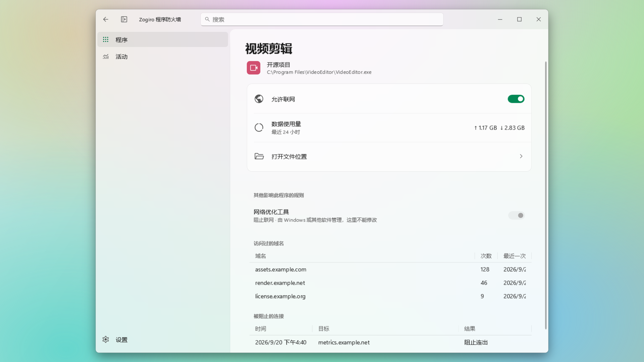
Task: Click the VideoEditor.exe file path text
Action: point(319,72)
